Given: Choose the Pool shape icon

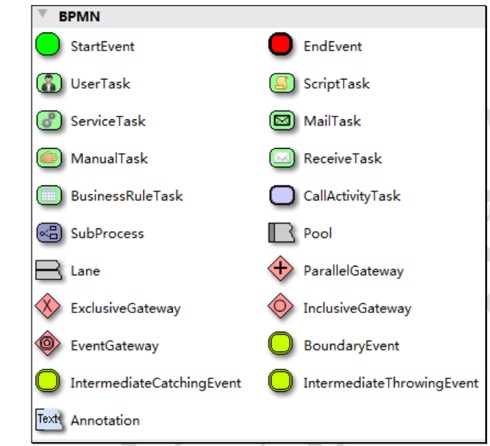Looking at the screenshot, I should [x=281, y=232].
